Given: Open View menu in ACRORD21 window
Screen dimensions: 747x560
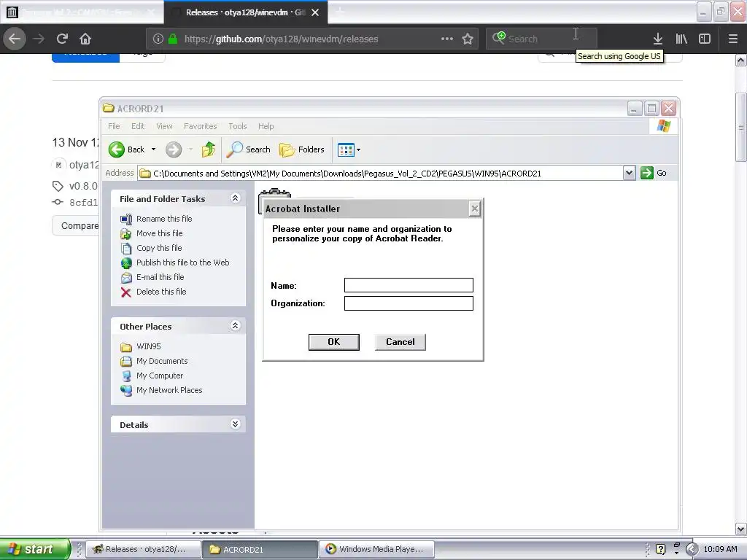Looking at the screenshot, I should (x=164, y=126).
